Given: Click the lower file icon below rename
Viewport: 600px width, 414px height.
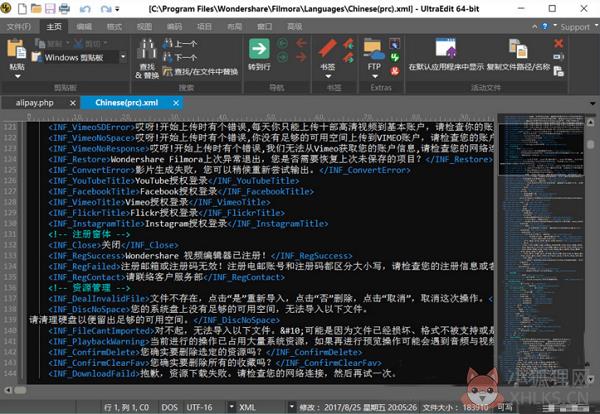Looking at the screenshot, I should 558,71.
